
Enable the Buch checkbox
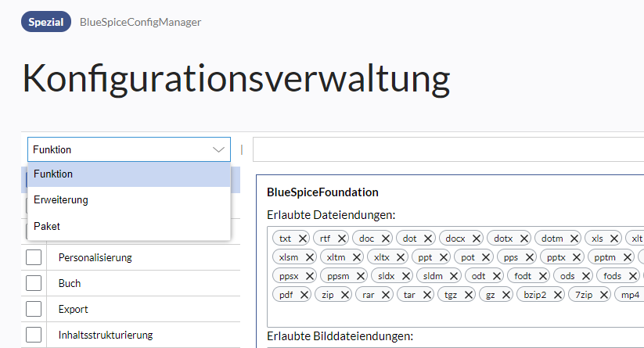(34, 283)
